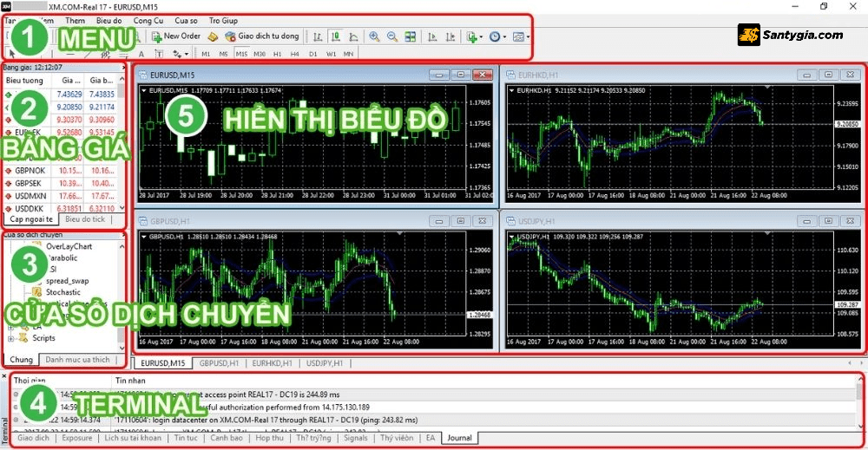Select USDMXN in the price table

click(60, 196)
